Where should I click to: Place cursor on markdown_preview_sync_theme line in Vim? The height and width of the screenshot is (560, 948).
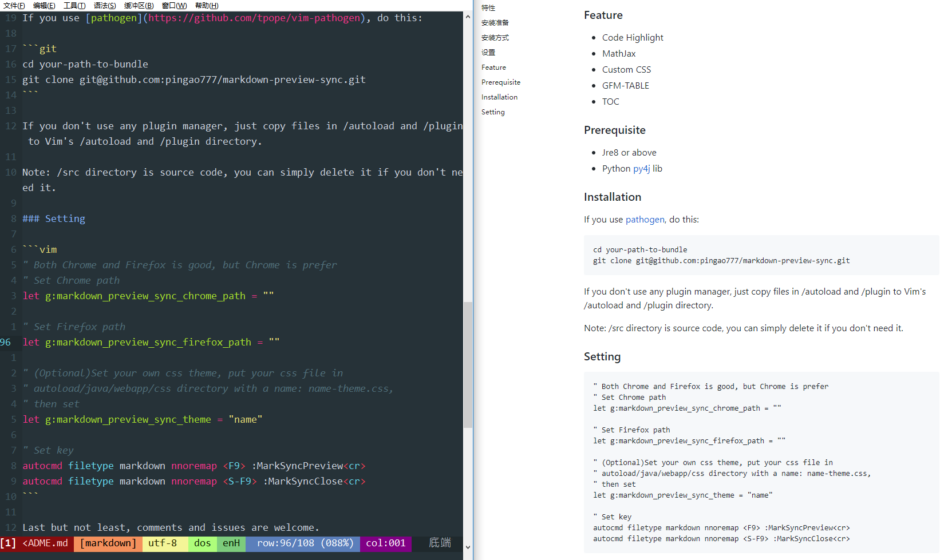[x=143, y=419]
